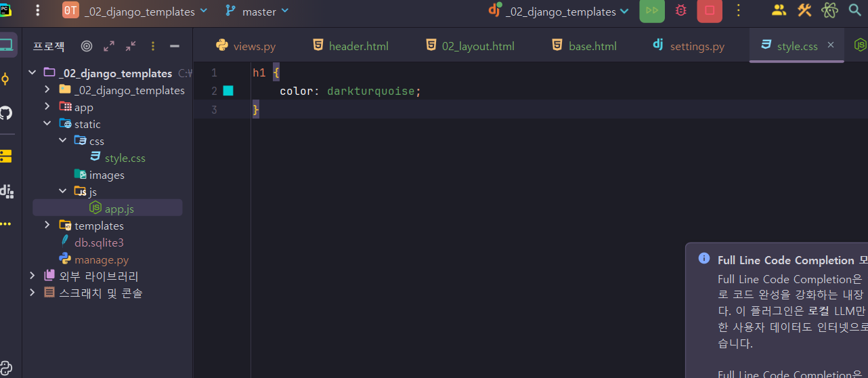868x378 pixels.
Task: Open the More Actions menu beside Stop
Action: (739, 11)
